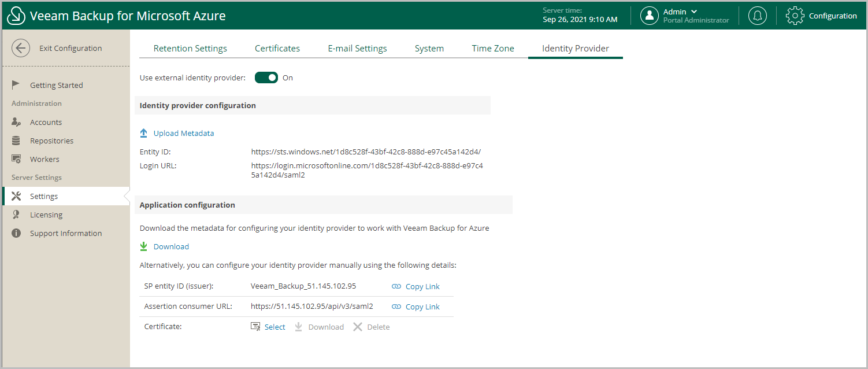868x369 pixels.
Task: Click the Licensing ribbon icon
Action: tap(16, 215)
